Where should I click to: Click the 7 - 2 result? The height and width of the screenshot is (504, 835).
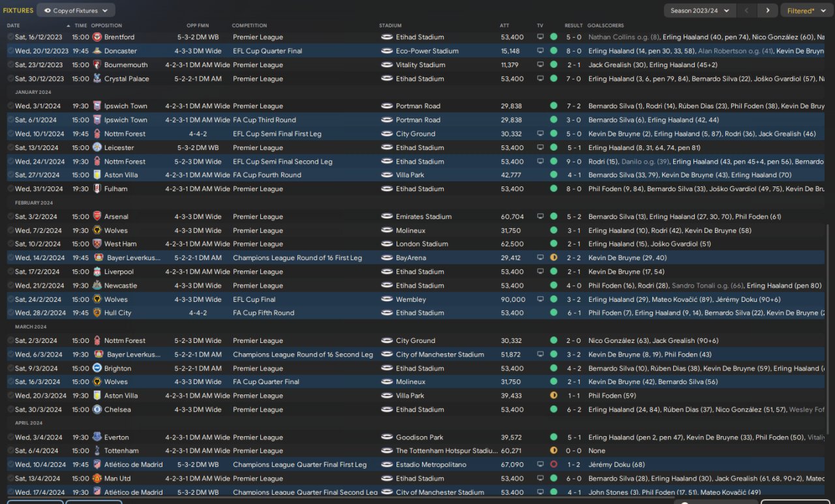574,106
